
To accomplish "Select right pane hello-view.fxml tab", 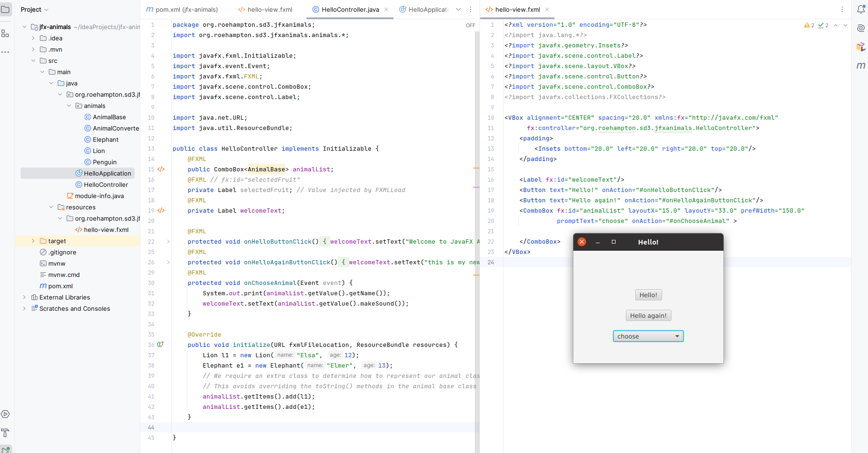I will coord(517,9).
